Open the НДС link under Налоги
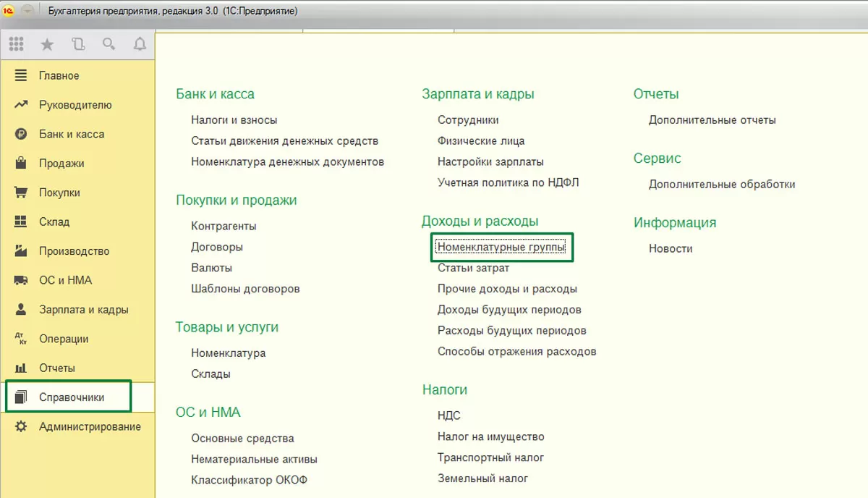Screen dimensions: 868x498 click(449, 416)
